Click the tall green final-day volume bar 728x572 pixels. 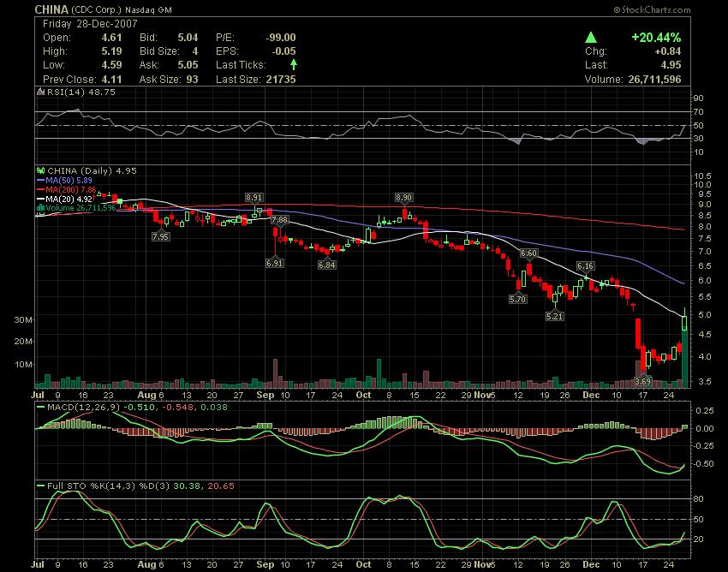click(684, 356)
